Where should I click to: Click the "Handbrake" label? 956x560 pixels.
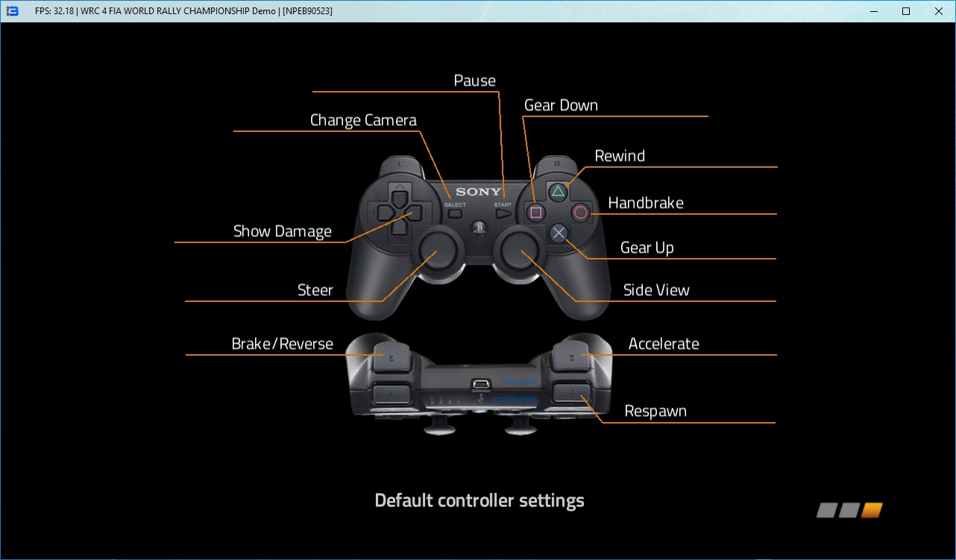(x=646, y=203)
